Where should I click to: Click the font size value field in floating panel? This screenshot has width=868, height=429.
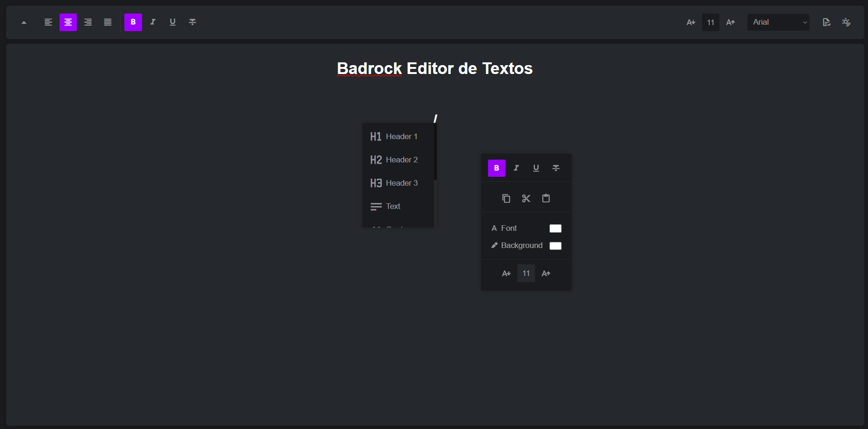click(x=526, y=273)
